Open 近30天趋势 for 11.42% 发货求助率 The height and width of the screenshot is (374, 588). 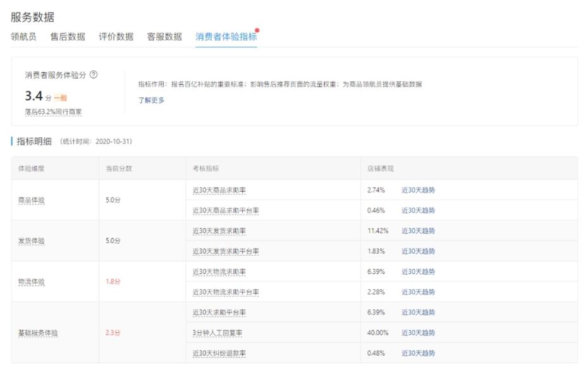tap(418, 231)
